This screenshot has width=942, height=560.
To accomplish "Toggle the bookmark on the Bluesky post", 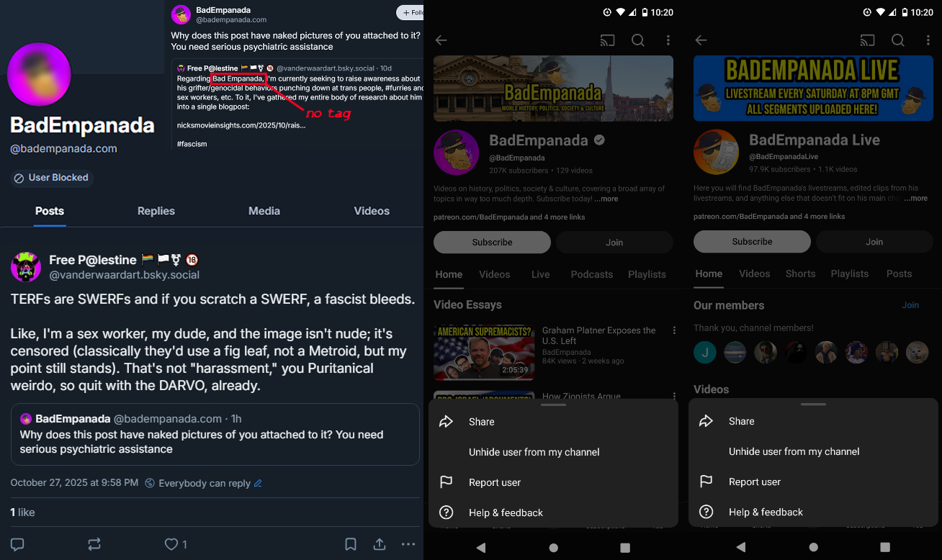I will point(350,544).
